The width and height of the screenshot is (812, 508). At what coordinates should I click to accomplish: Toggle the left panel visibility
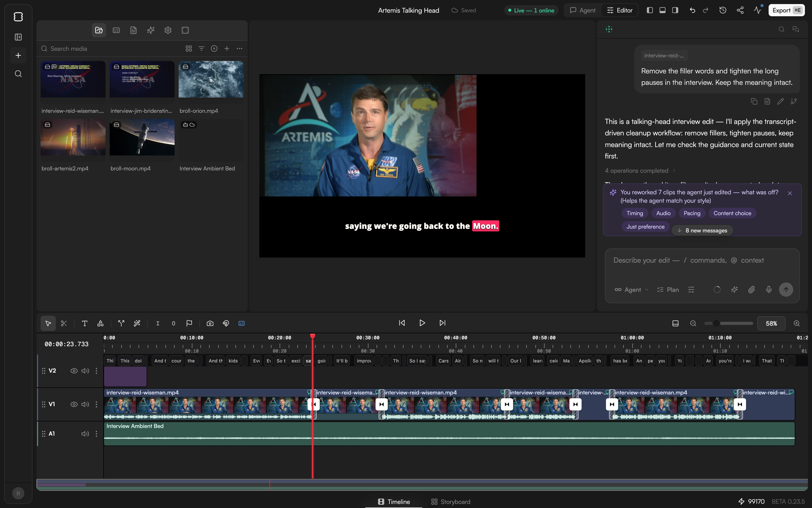(x=650, y=10)
